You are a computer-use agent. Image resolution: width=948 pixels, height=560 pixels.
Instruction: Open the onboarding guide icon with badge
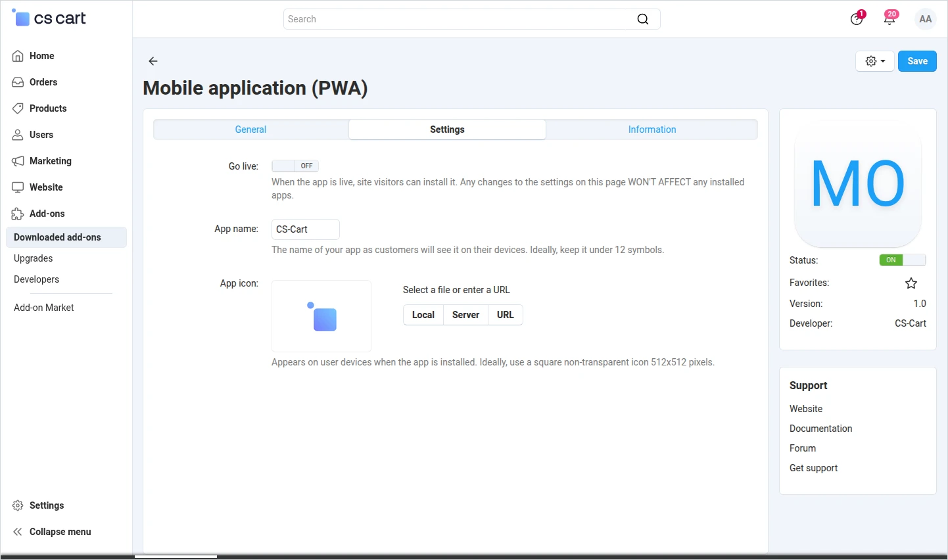[x=857, y=18]
